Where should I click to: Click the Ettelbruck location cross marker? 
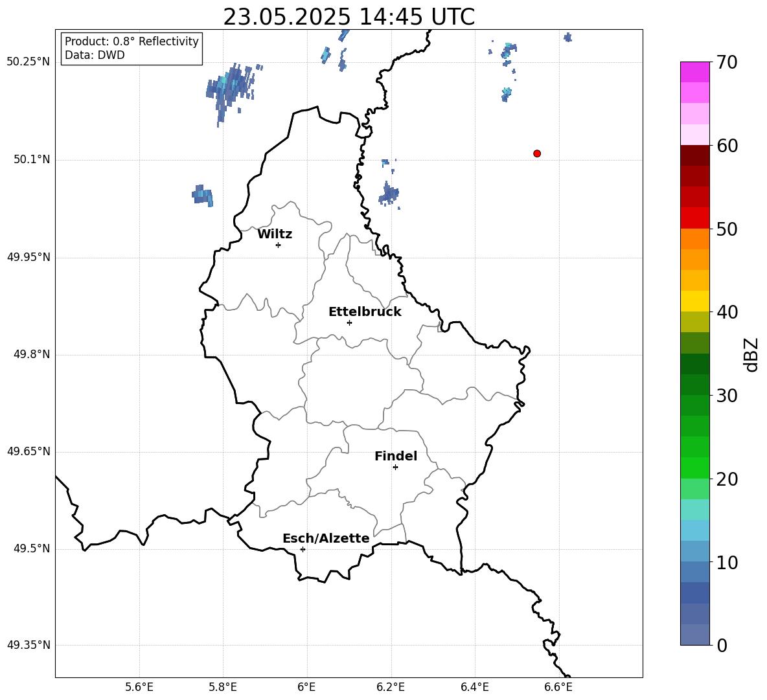[x=349, y=322]
